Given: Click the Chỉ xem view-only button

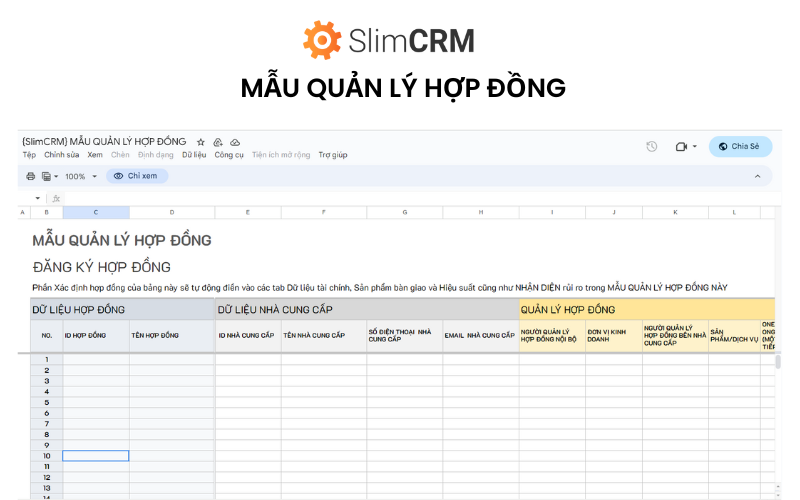Looking at the screenshot, I should coord(137,176).
